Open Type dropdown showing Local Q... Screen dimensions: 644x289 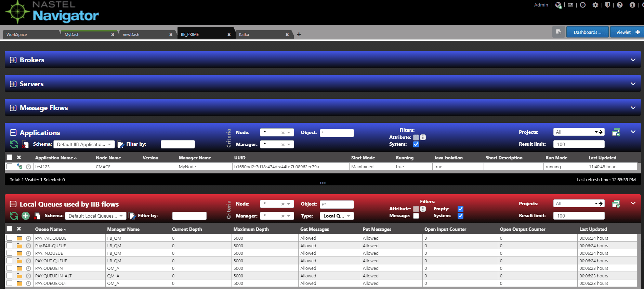(337, 216)
